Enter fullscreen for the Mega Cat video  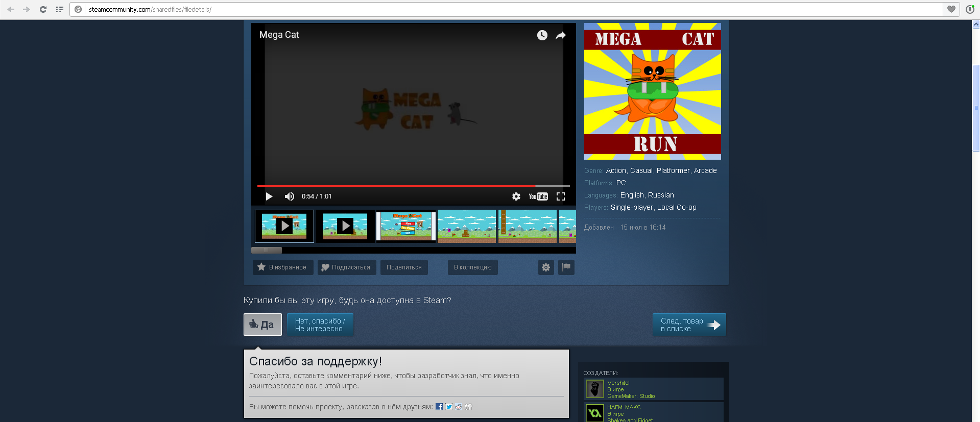point(561,196)
